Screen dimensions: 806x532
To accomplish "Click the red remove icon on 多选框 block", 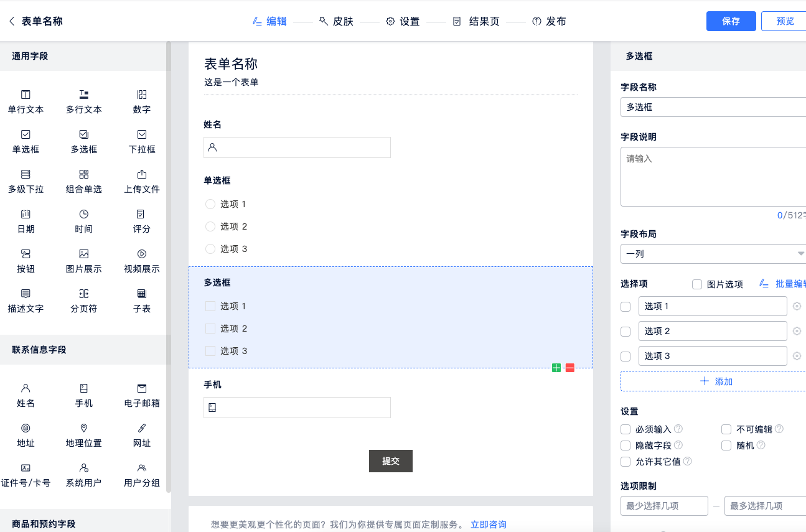I will (569, 368).
